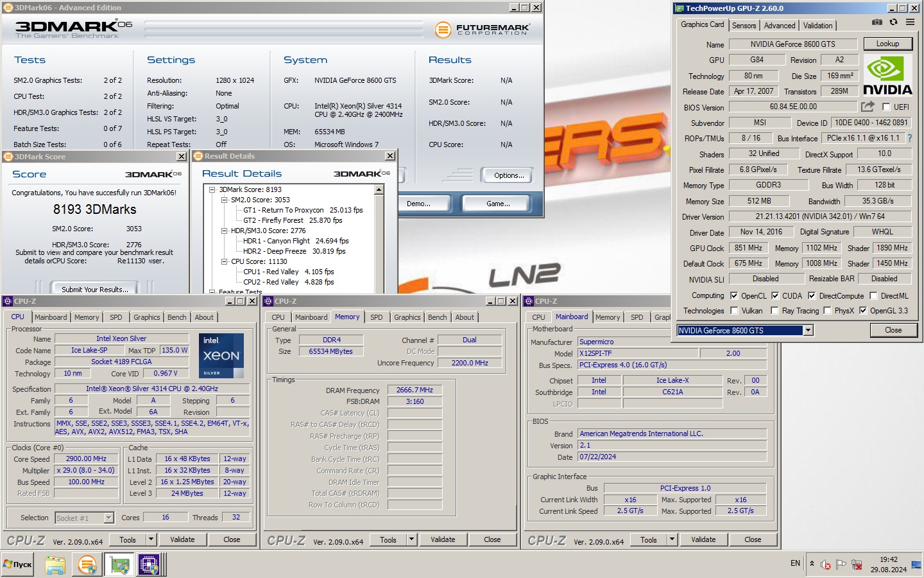
Task: Click the Result Details scrollbar up arrow
Action: coord(379,189)
